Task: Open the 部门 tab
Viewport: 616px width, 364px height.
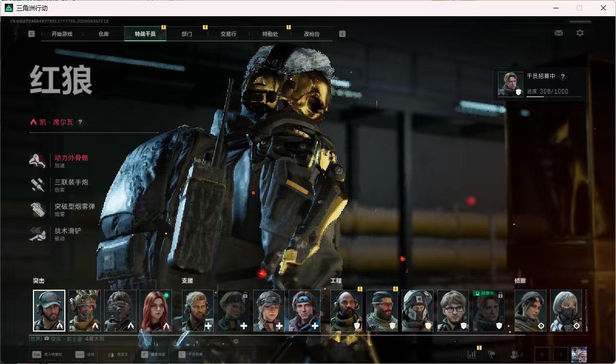Action: [187, 34]
